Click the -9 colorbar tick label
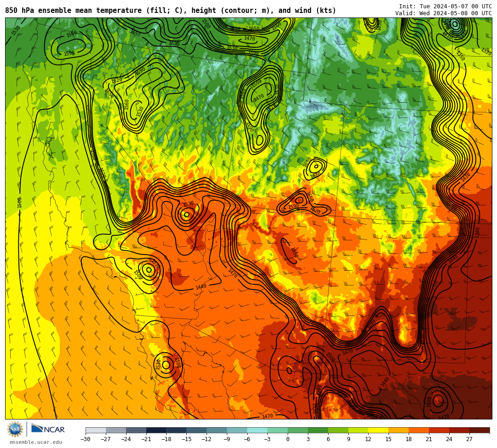Viewport: 497px width, 448px height. coord(226,439)
